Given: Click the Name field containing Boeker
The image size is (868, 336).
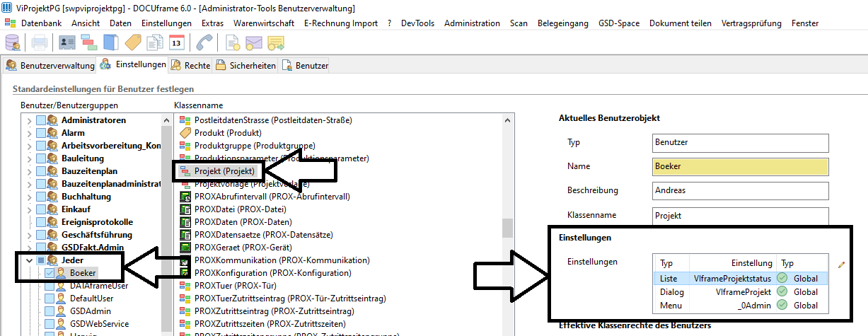Looking at the screenshot, I should click(x=741, y=166).
